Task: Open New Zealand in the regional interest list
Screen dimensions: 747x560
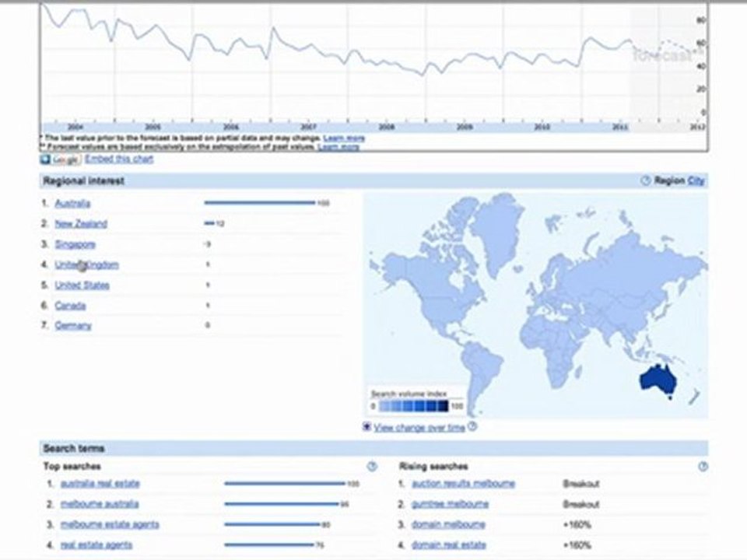Action: click(81, 224)
